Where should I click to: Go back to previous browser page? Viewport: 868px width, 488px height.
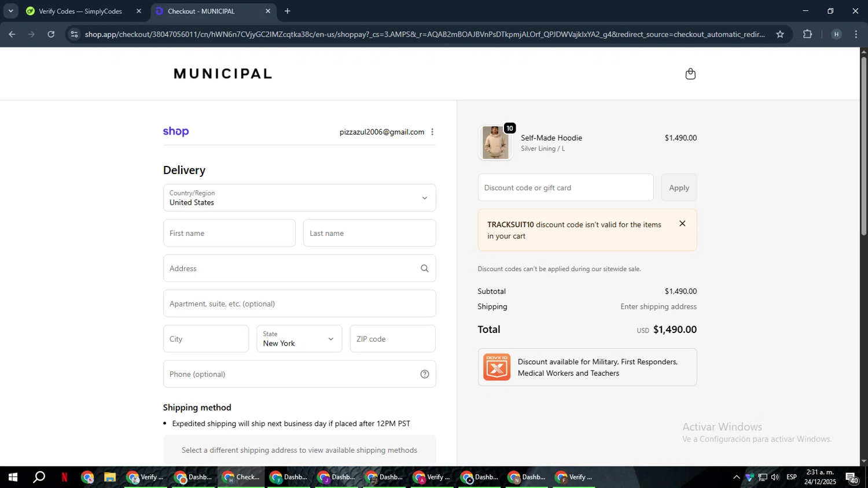point(12,34)
